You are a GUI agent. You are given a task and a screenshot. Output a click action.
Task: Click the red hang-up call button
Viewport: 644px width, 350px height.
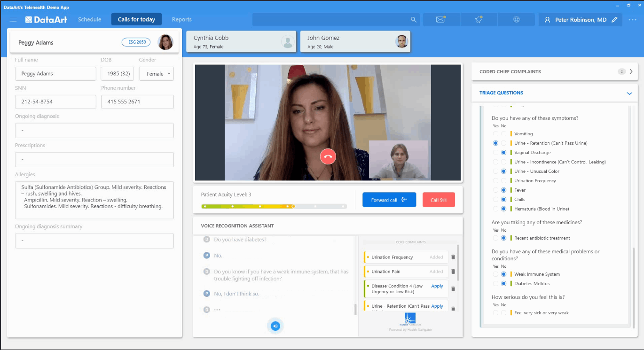pos(328,156)
